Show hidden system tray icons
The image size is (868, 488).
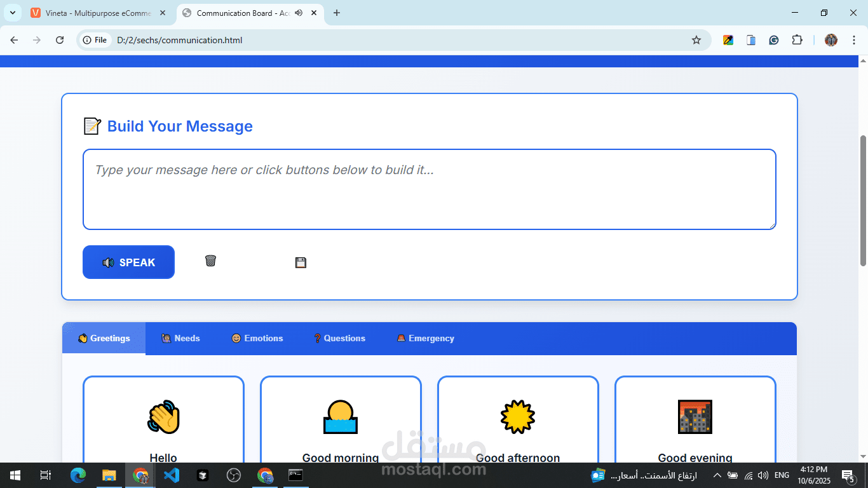pos(717,475)
